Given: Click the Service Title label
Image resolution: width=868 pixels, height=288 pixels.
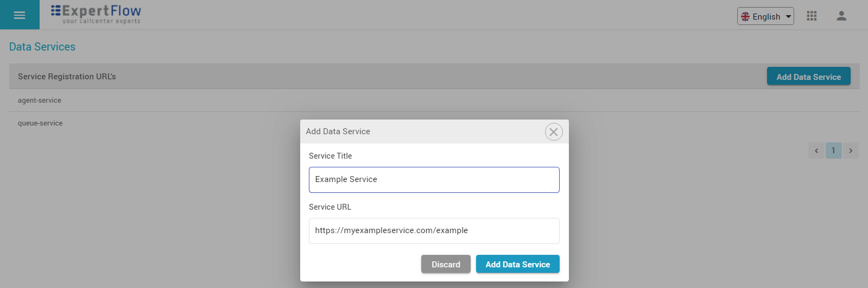Looking at the screenshot, I should (330, 156).
